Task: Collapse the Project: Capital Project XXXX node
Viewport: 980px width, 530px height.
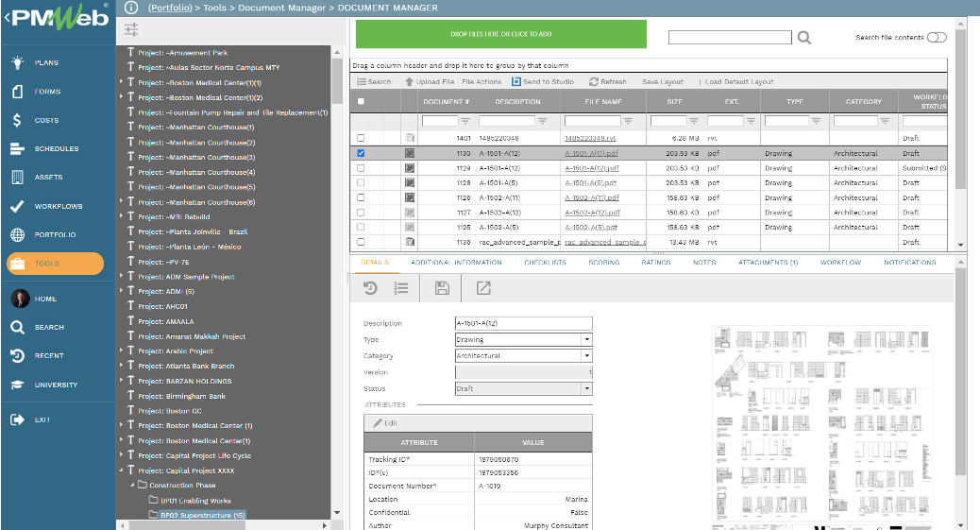Action: coord(122,470)
